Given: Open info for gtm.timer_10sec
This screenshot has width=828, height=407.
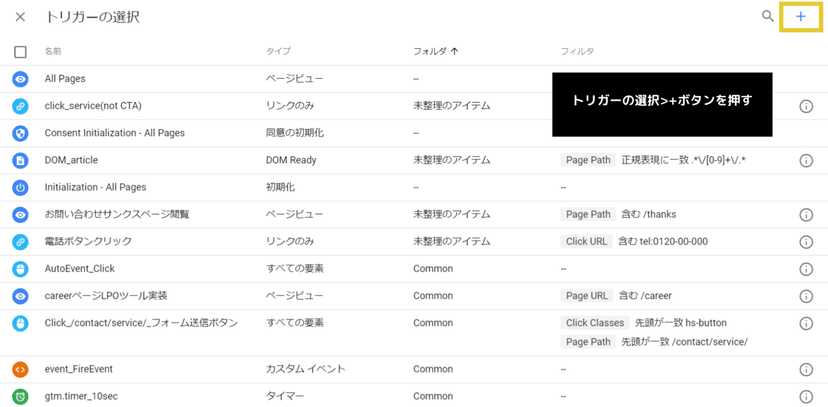Looking at the screenshot, I should click(x=806, y=396).
